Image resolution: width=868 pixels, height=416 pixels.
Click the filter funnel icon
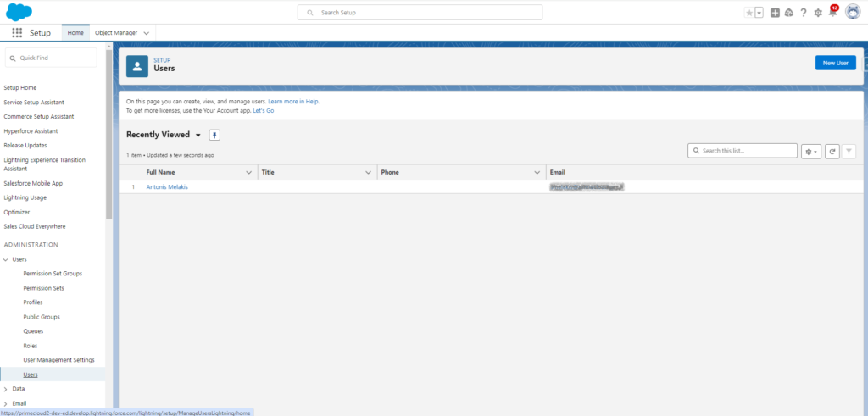click(849, 151)
